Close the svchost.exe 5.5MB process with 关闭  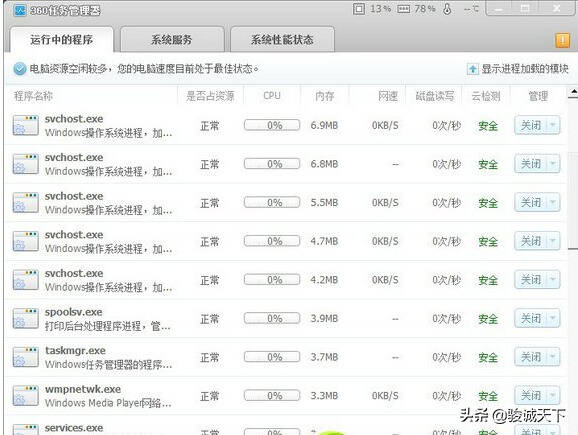coord(531,202)
